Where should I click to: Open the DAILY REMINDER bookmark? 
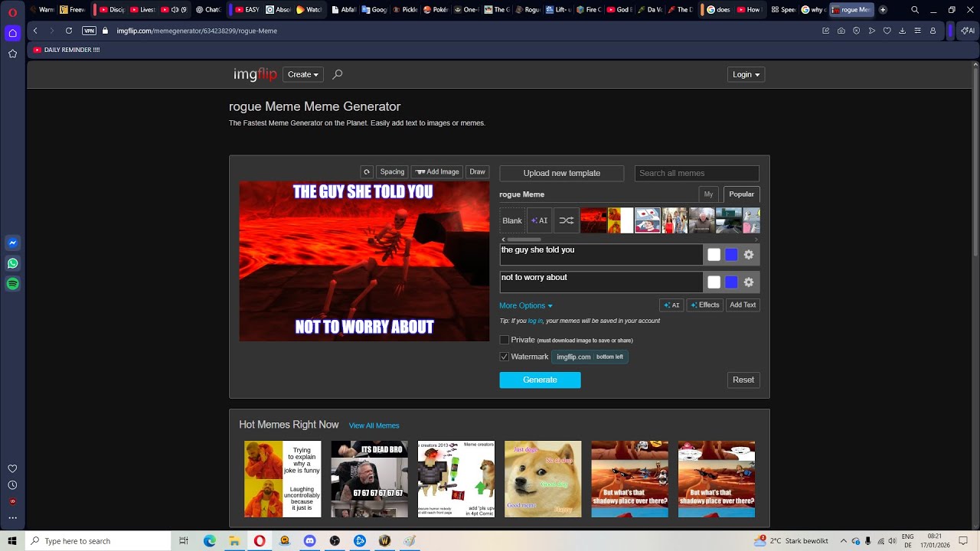tap(67, 50)
